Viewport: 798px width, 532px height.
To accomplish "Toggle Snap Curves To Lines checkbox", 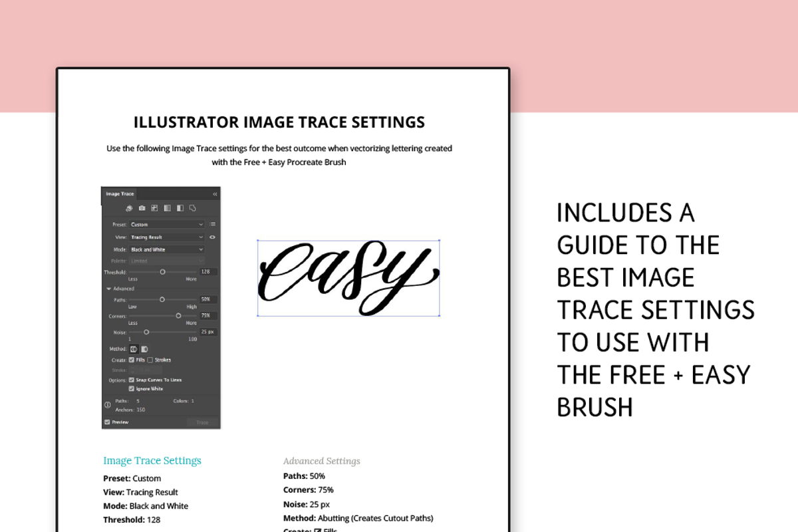I will (132, 380).
